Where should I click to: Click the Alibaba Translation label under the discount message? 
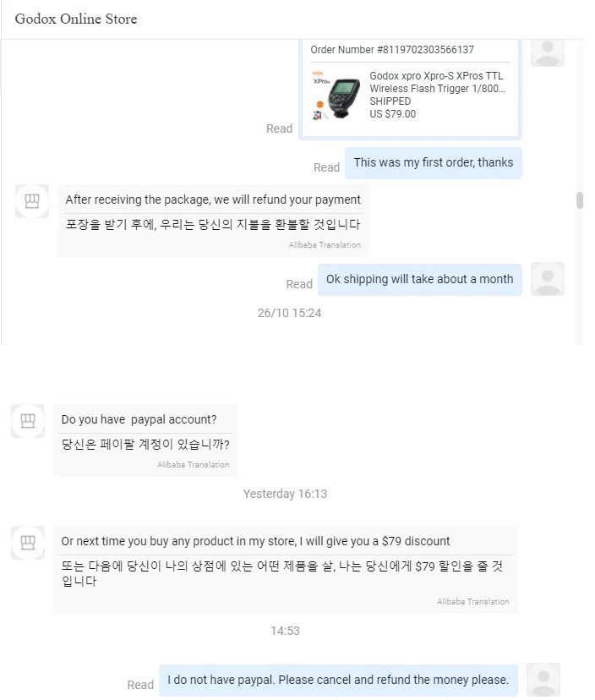[x=472, y=602]
